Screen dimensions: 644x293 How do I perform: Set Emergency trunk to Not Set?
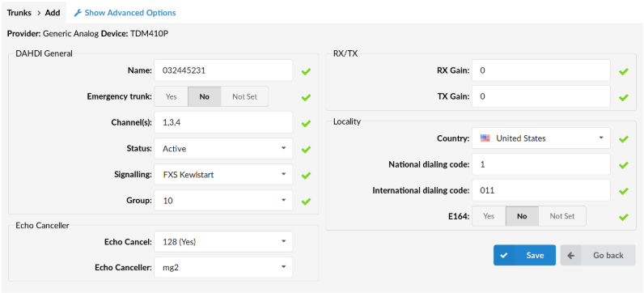(x=245, y=96)
